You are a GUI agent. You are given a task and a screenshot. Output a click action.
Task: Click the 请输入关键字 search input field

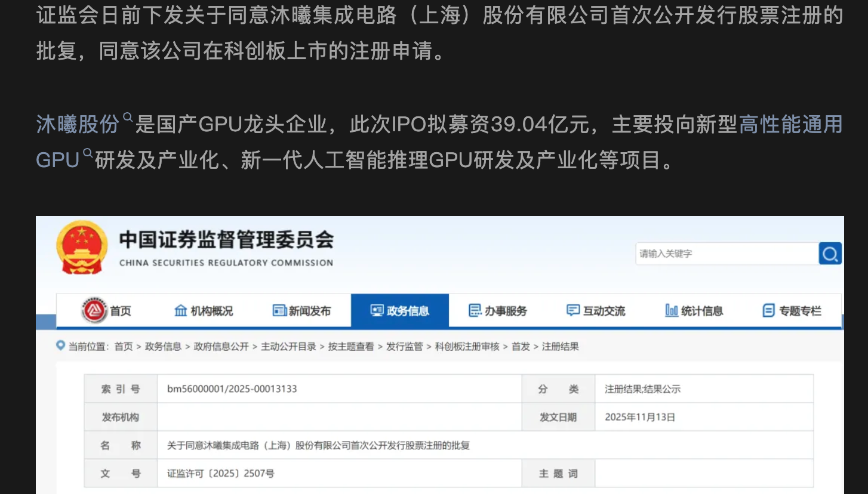coord(727,254)
